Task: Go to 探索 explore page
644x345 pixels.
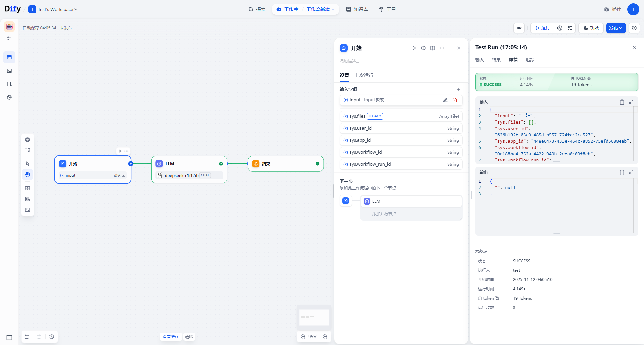Action: pyautogui.click(x=257, y=9)
